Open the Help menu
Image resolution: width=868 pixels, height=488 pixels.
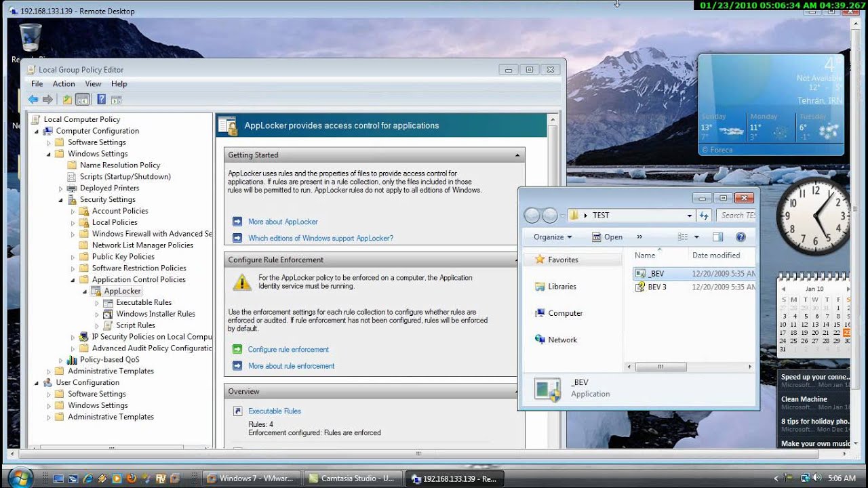(x=119, y=84)
